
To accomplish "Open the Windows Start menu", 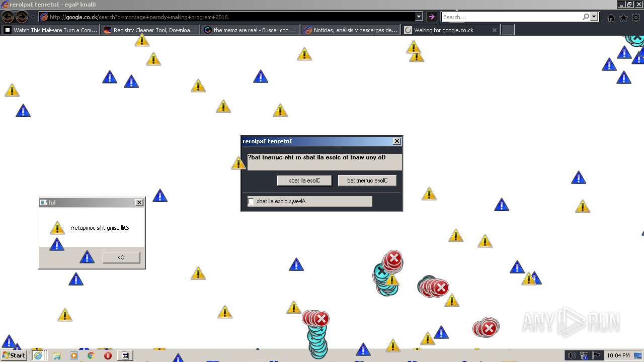I will (14, 355).
